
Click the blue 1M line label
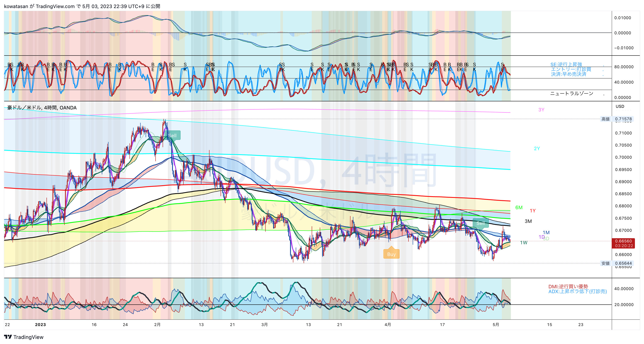[x=546, y=232]
